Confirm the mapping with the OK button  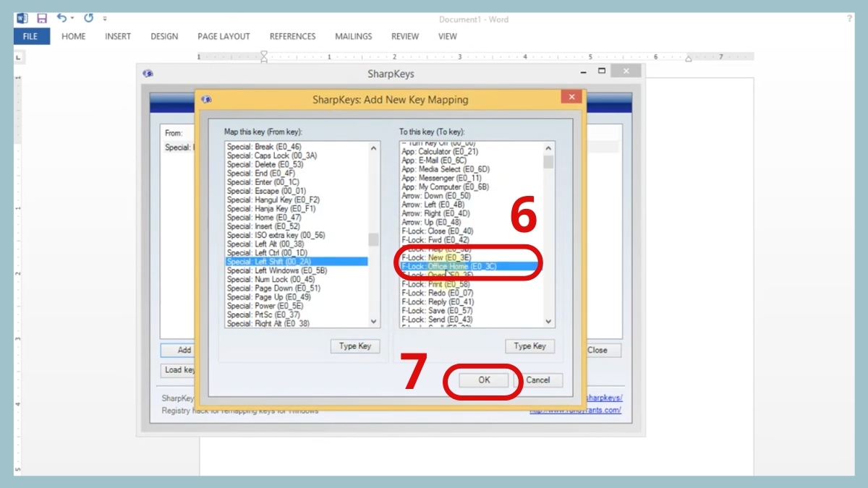484,380
